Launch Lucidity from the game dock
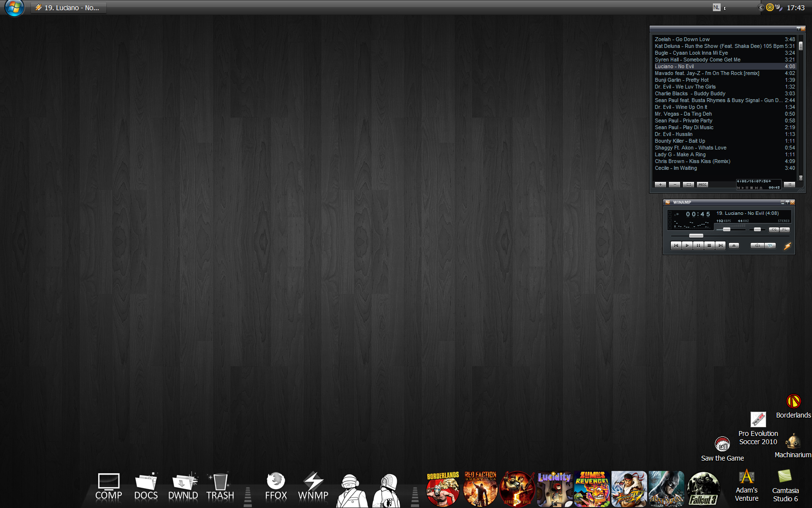 (x=554, y=489)
